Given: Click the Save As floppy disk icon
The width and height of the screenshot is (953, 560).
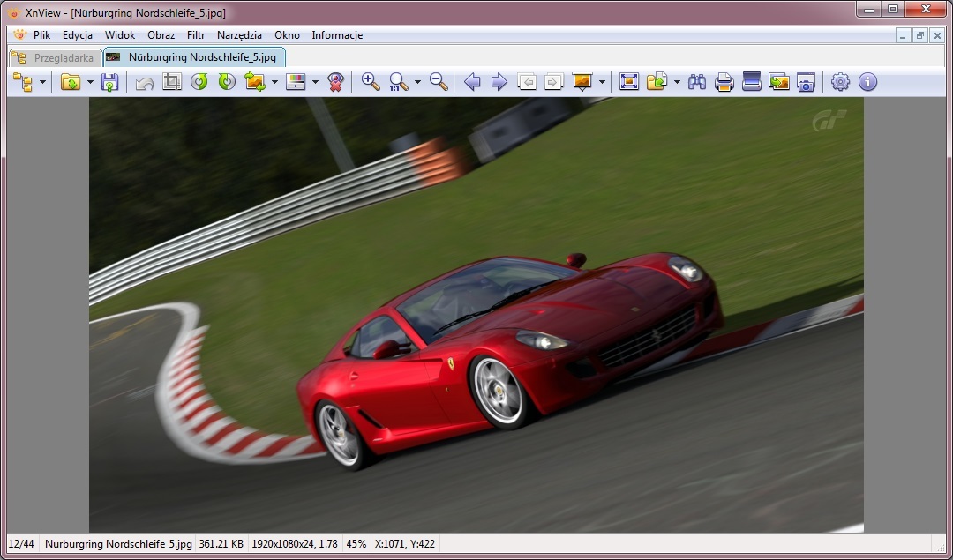Looking at the screenshot, I should point(109,82).
